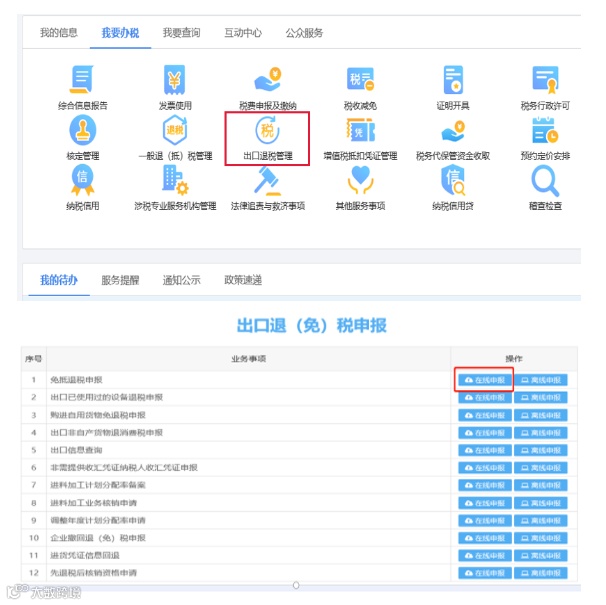Click 在线申报 for 出口非自产货物退消费税申报
The width and height of the screenshot is (606, 605).
(x=485, y=433)
